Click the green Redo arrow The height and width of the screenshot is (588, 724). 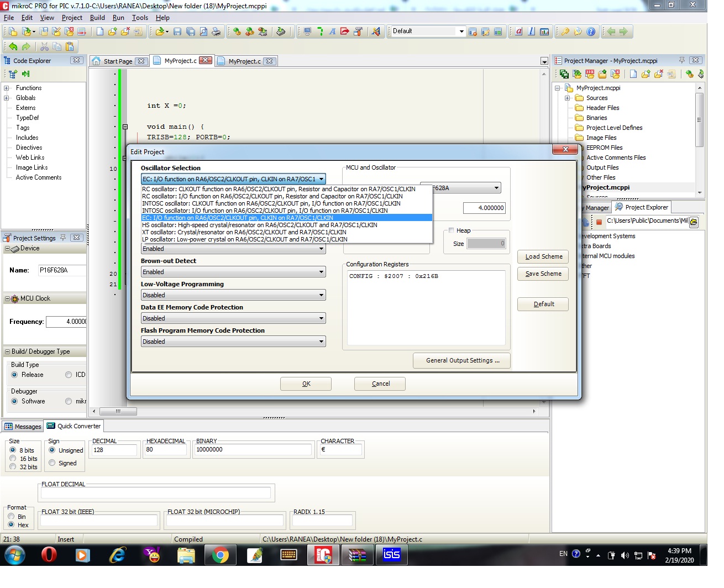(26, 47)
